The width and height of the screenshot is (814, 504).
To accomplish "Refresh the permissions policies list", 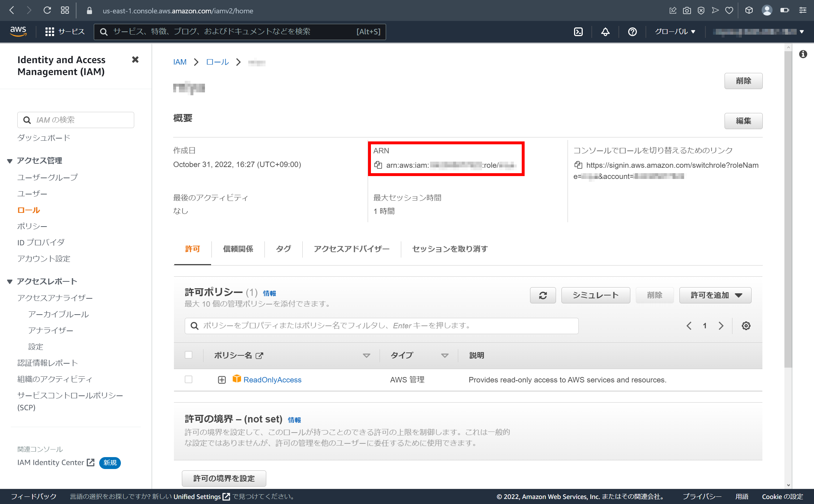I will coord(543,295).
